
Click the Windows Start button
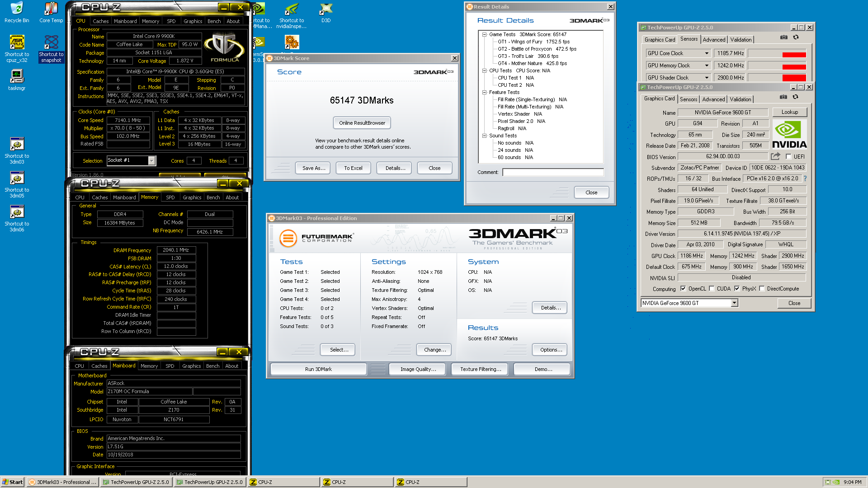(13, 482)
